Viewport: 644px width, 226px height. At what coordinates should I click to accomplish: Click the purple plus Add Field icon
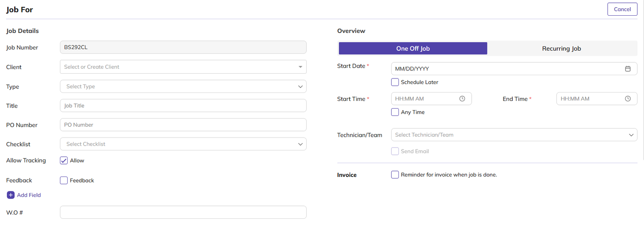pyautogui.click(x=11, y=195)
